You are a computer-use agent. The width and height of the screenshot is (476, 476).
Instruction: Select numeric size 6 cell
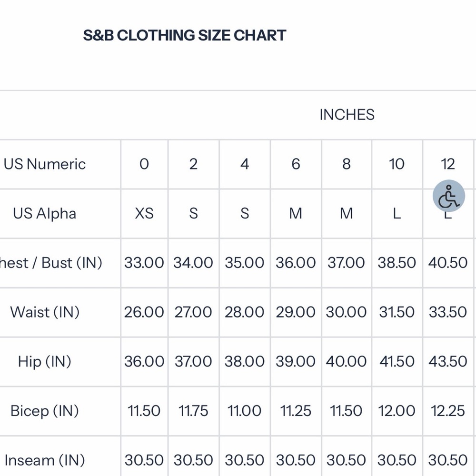coord(296,164)
